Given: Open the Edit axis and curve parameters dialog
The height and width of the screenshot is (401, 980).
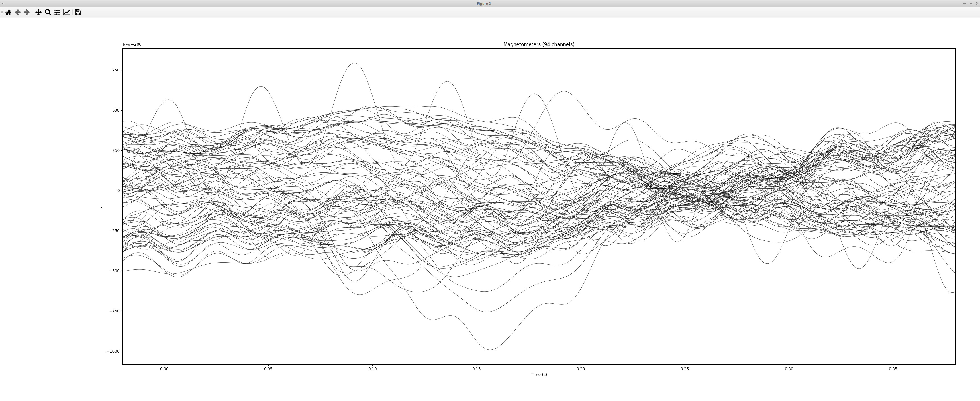Looking at the screenshot, I should tap(67, 12).
